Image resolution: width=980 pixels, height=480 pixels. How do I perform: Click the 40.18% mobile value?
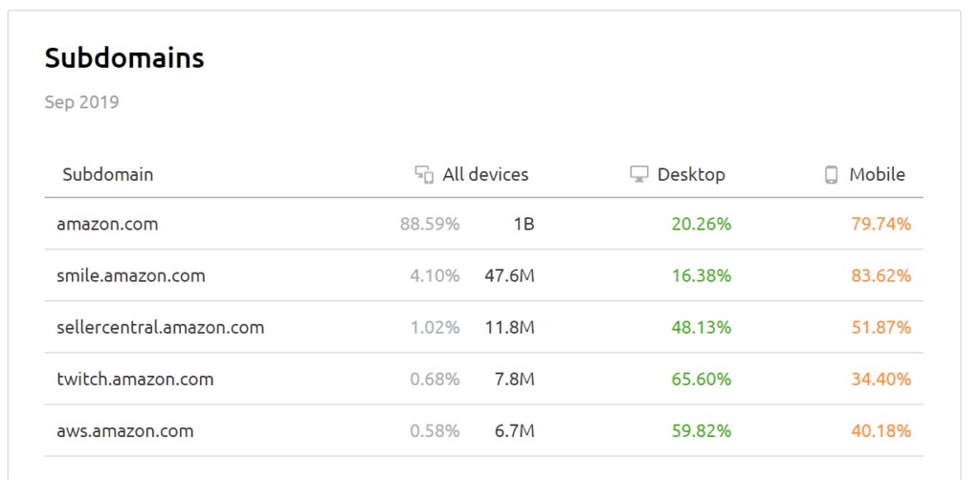click(881, 430)
